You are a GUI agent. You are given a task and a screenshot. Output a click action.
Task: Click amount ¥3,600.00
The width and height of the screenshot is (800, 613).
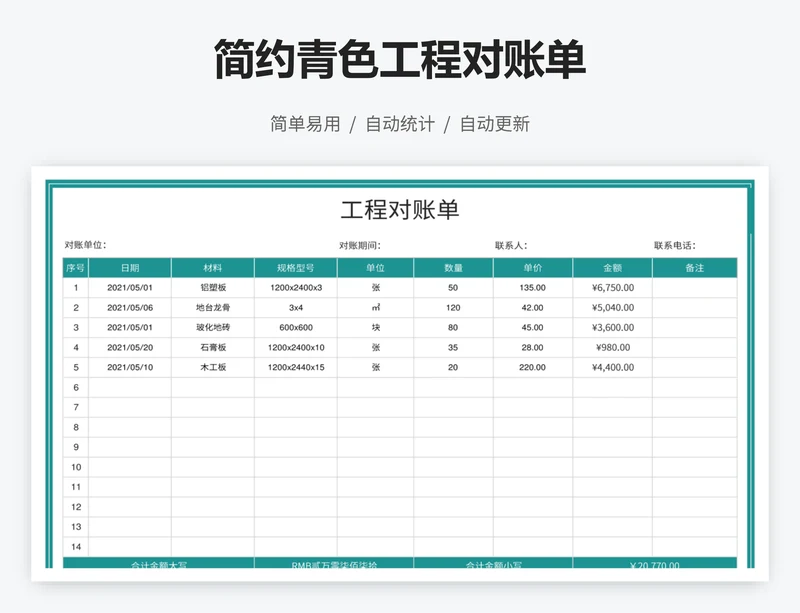[x=613, y=328]
